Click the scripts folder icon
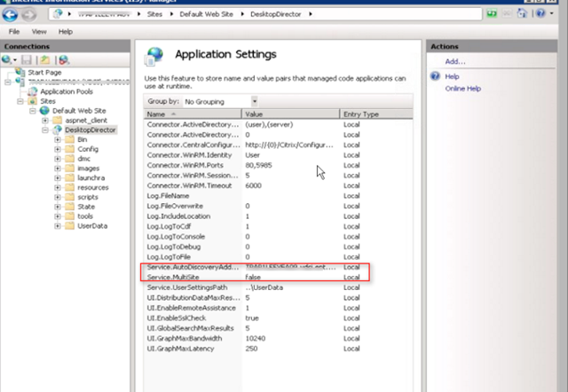568x392 pixels. [69, 197]
